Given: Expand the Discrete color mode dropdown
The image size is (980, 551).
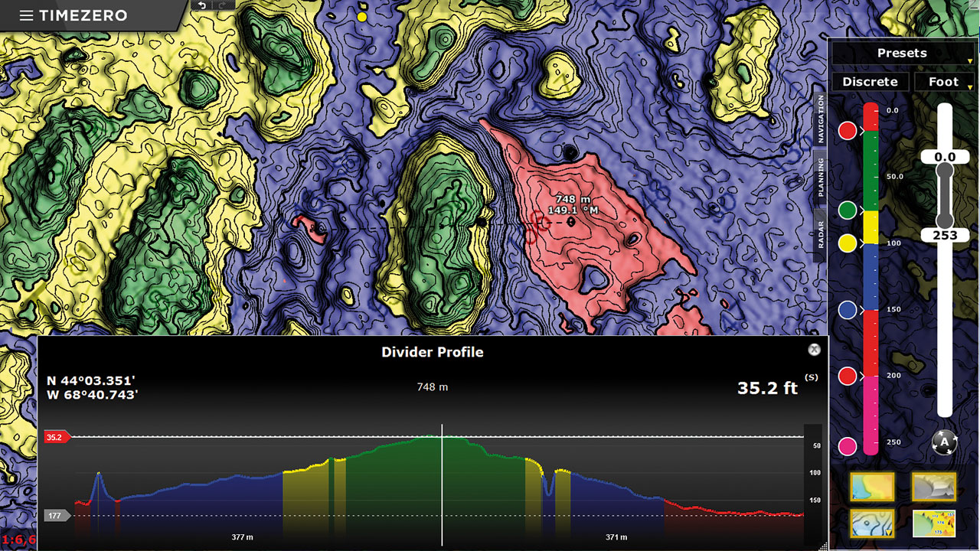Looking at the screenshot, I should pyautogui.click(x=870, y=82).
